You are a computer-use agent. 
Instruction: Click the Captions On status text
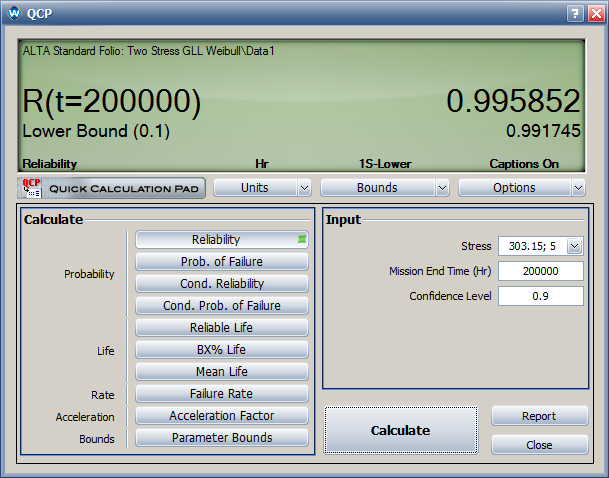pyautogui.click(x=524, y=164)
